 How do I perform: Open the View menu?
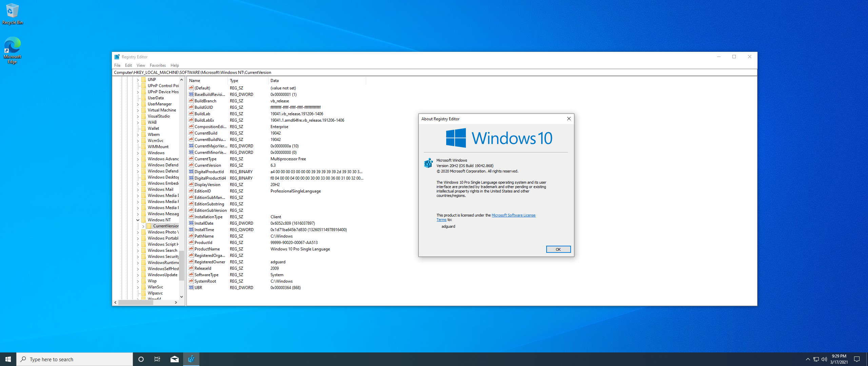tap(141, 65)
